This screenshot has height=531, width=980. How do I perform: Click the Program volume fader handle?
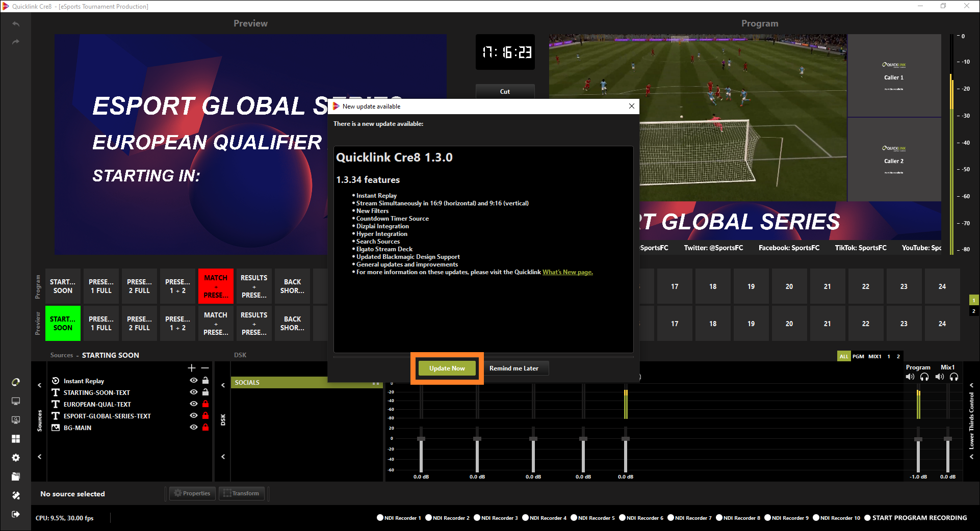point(918,439)
